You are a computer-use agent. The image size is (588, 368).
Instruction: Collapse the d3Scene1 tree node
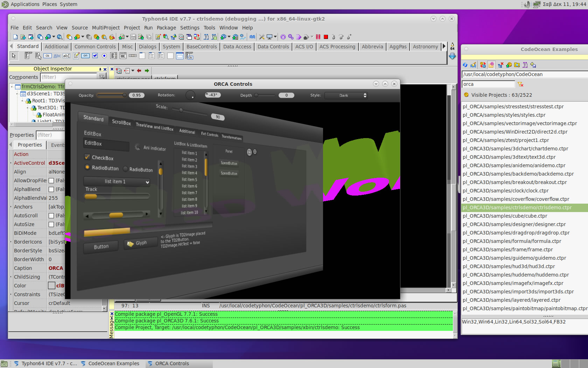coord(17,94)
